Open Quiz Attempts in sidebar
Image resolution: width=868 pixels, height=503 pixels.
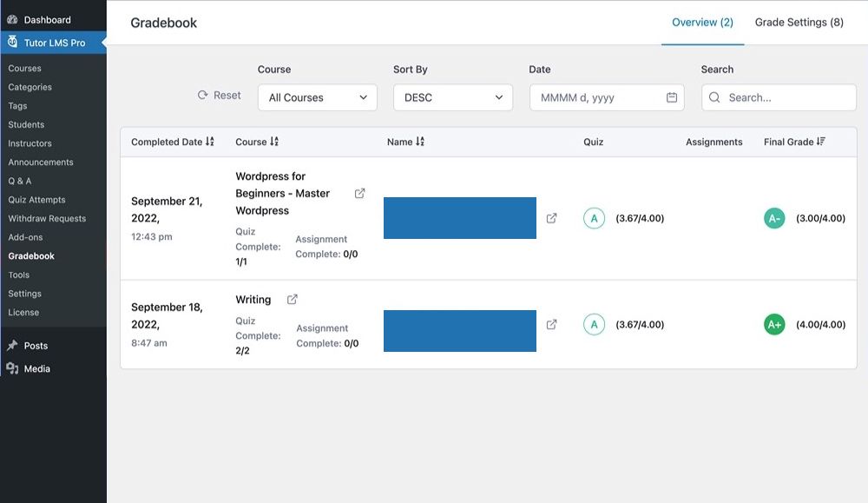(x=36, y=200)
